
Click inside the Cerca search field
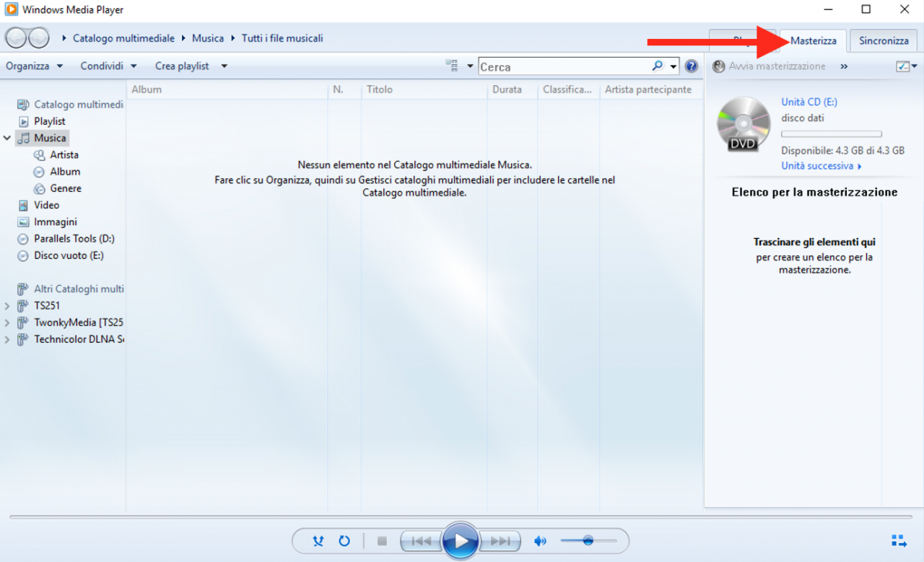click(x=565, y=66)
